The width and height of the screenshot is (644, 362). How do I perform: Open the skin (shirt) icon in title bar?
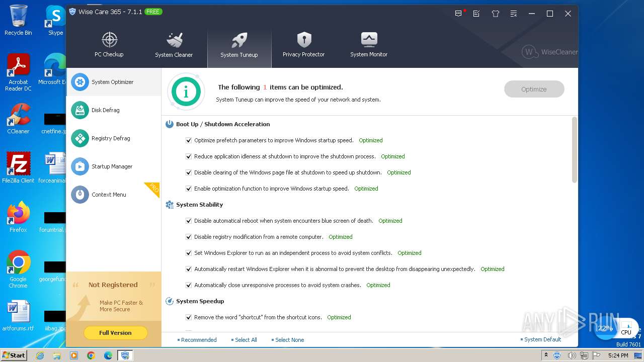pos(496,14)
